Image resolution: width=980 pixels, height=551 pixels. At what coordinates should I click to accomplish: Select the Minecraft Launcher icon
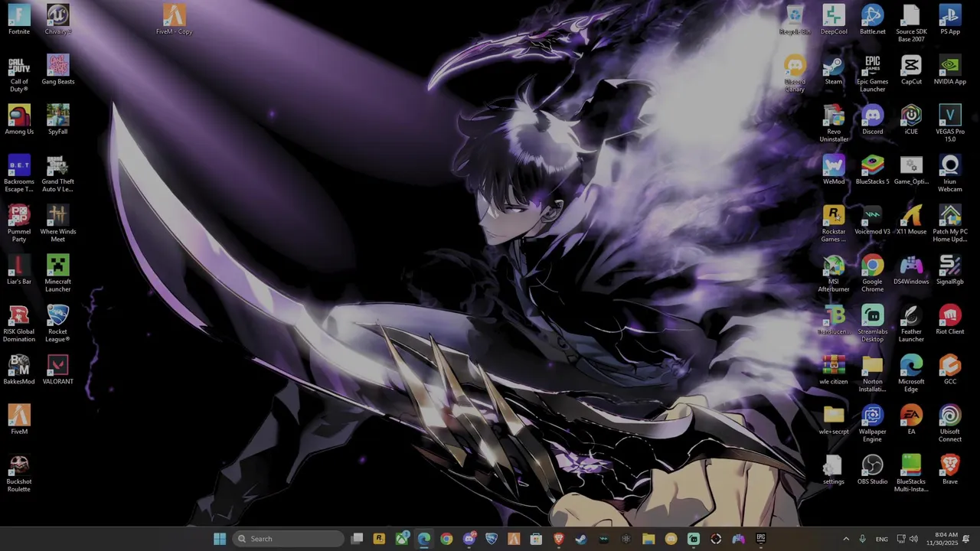[58, 274]
